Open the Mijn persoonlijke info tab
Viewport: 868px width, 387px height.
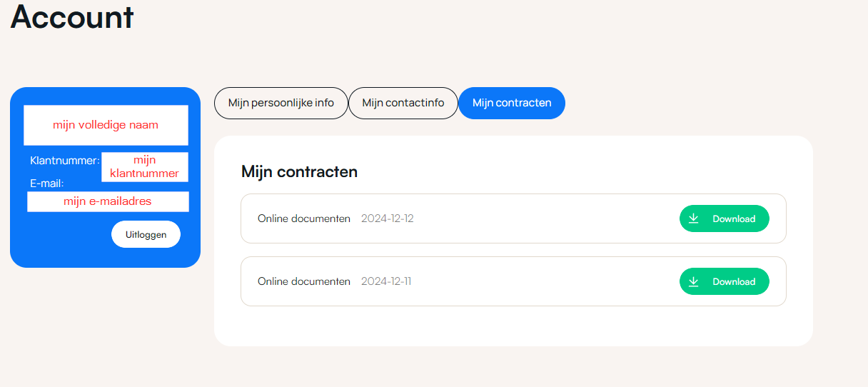tap(281, 103)
